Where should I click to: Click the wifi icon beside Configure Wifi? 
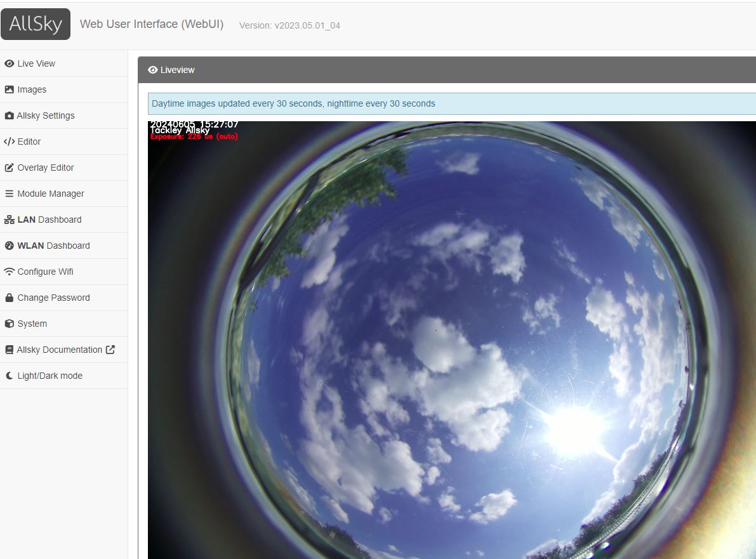[9, 272]
